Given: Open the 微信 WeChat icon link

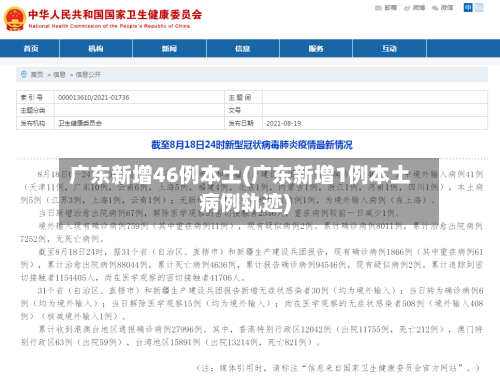Looking at the screenshot, I should [x=435, y=8].
